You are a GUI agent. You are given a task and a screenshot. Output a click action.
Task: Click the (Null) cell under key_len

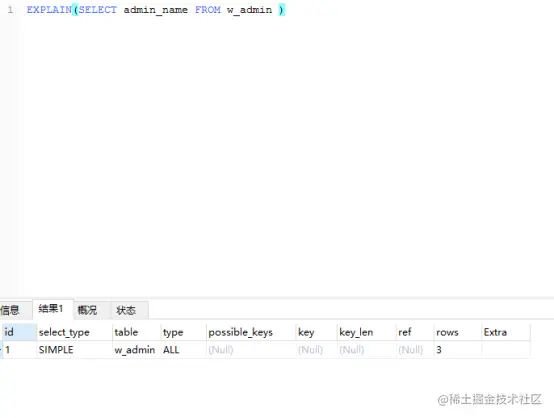[x=366, y=350]
